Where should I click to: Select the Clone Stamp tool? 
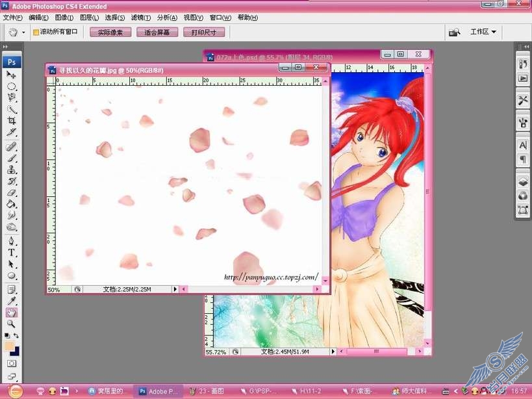coord(11,170)
